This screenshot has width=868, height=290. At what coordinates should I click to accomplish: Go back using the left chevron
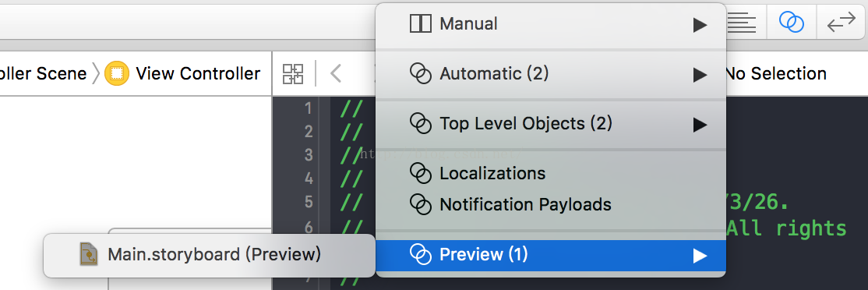(x=335, y=73)
